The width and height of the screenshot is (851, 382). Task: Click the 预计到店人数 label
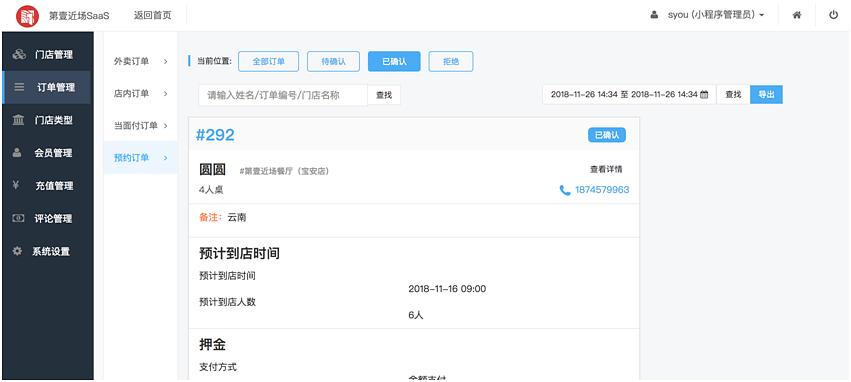(227, 302)
